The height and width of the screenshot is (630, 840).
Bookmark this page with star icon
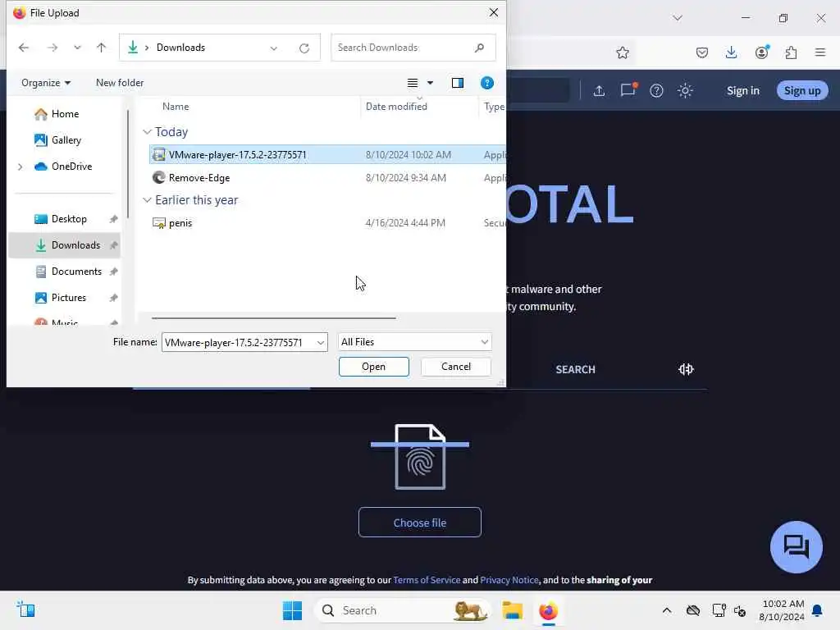pos(622,52)
